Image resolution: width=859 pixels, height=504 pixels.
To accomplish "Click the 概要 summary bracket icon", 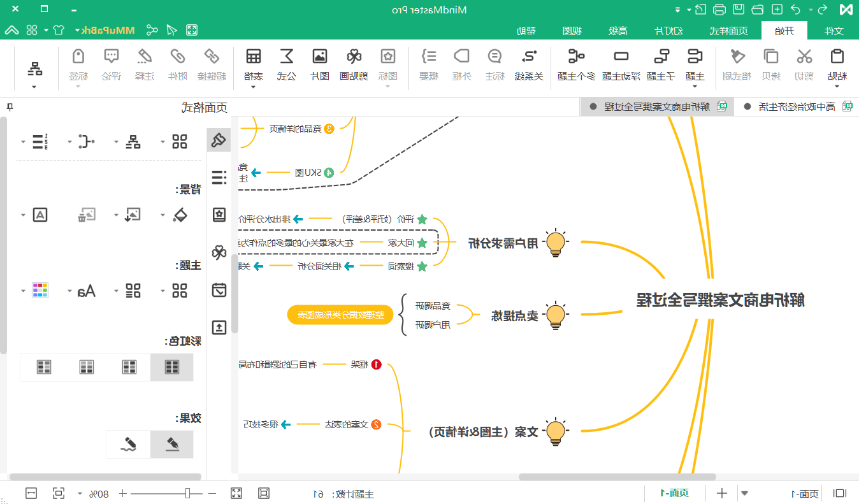I will coord(429,57).
